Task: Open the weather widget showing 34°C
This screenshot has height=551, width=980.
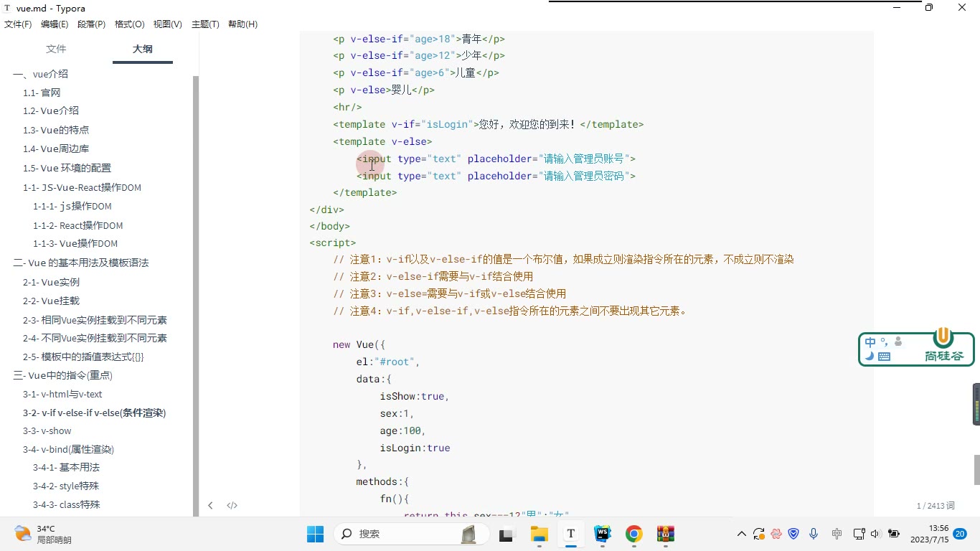Action: pos(43,534)
